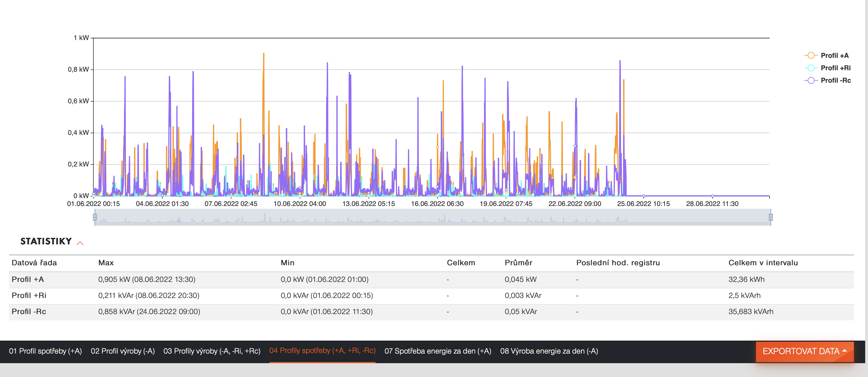Click the mini chart range navigator area
Viewport: 868px width, 377px height.
[x=433, y=217]
